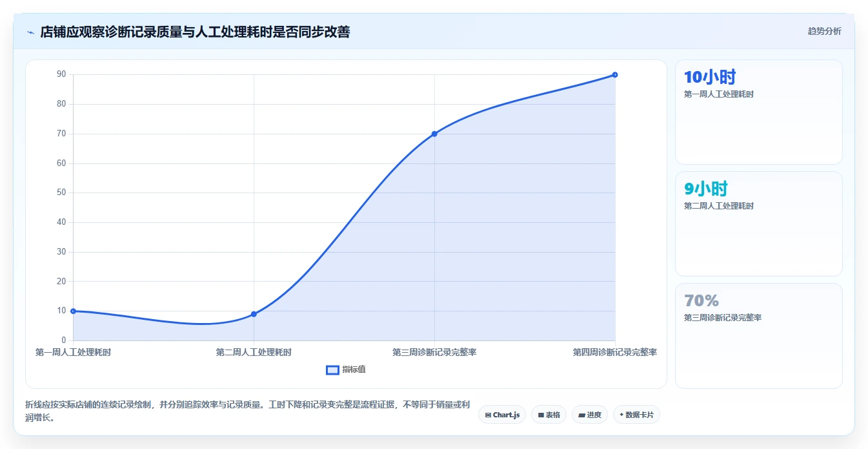Toggle the 指标值 legend entry
The image size is (868, 449).
pos(346,370)
